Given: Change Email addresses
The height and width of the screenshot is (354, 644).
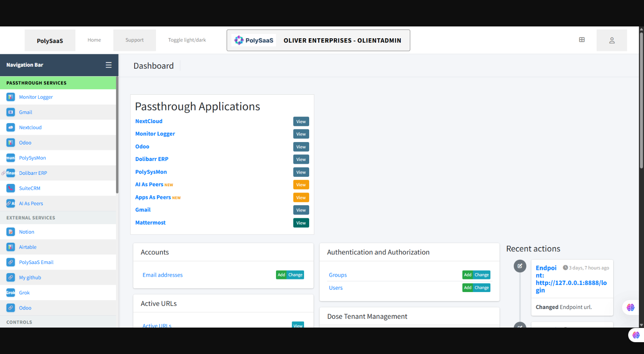Looking at the screenshot, I should 295,275.
